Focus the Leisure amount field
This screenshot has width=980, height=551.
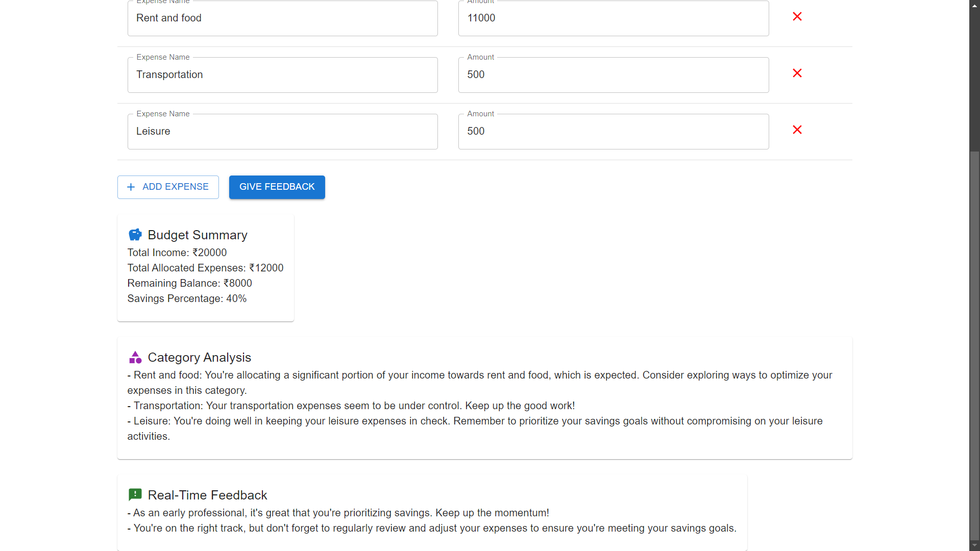click(x=613, y=132)
